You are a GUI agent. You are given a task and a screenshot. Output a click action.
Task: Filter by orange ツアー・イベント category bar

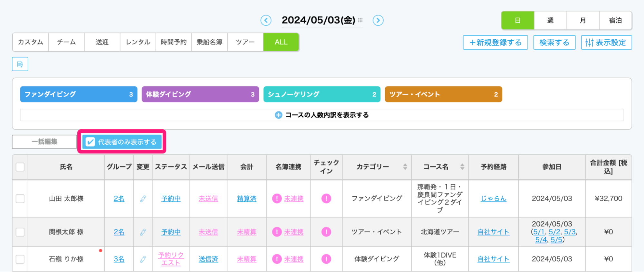click(443, 94)
